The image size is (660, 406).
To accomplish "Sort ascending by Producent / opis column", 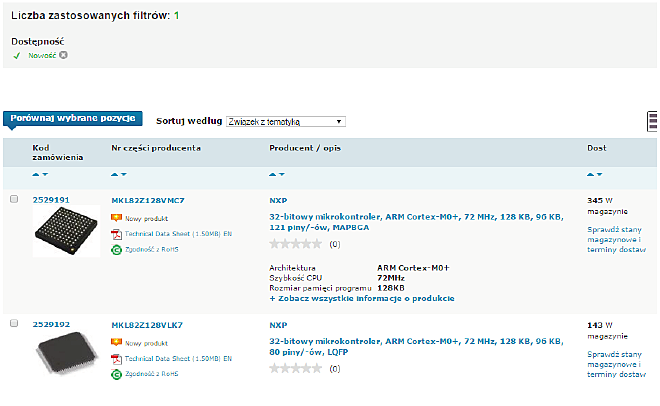I will point(273,174).
